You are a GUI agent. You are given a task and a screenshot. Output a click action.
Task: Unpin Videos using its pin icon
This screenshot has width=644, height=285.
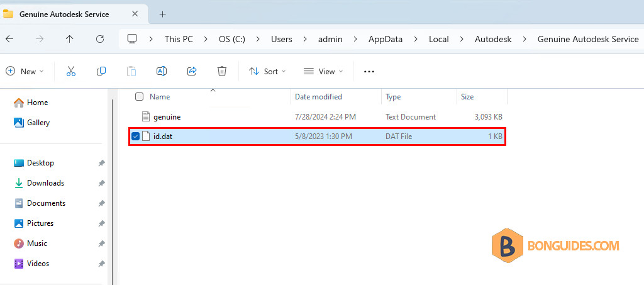tap(101, 264)
